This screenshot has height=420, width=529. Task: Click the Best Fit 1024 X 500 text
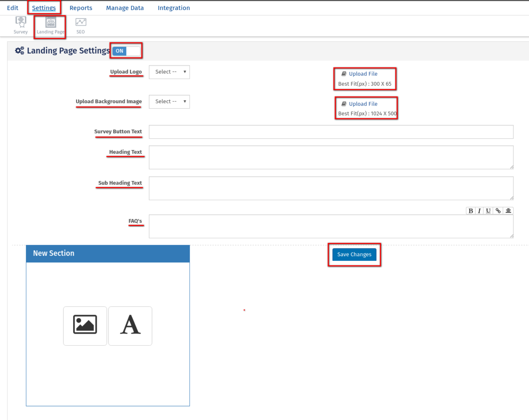point(367,114)
